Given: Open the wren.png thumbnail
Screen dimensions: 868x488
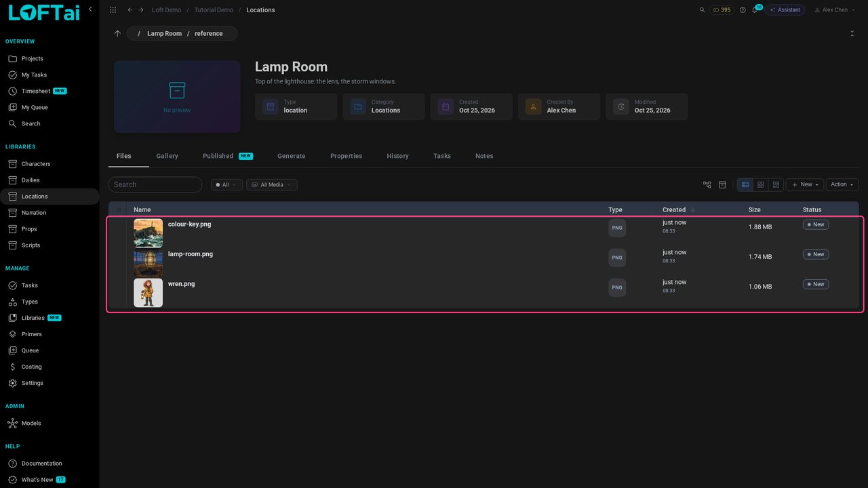Looking at the screenshot, I should pos(148,293).
